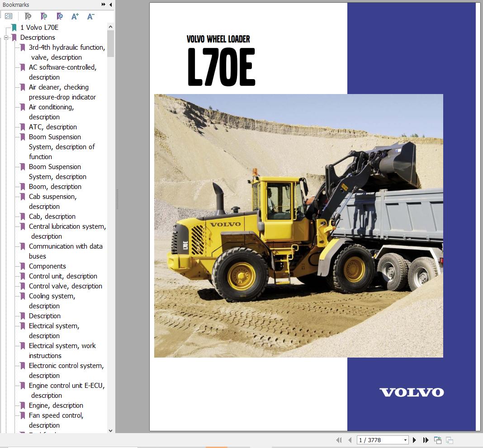The height and width of the screenshot is (448, 483).
Task: Open 'Electrical system, work instructions' bookmark
Action: (x=62, y=351)
